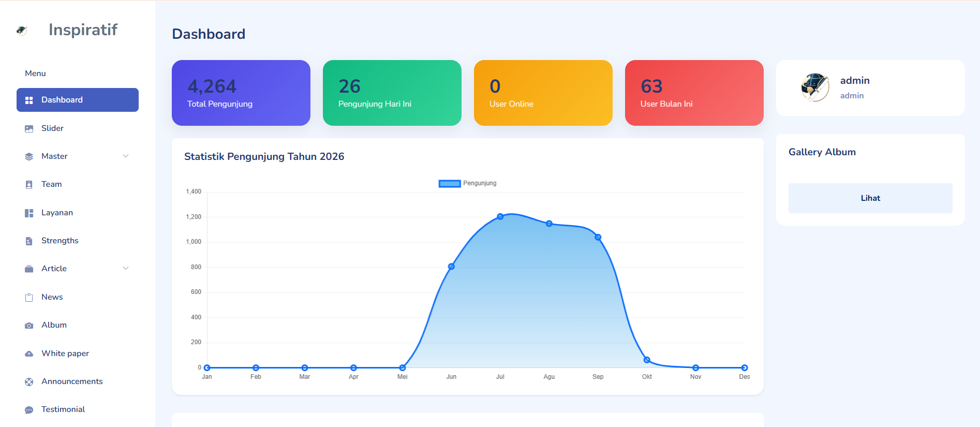Image resolution: width=980 pixels, height=427 pixels.
Task: Click the 'Gallery Album' heading
Action: [x=822, y=152]
